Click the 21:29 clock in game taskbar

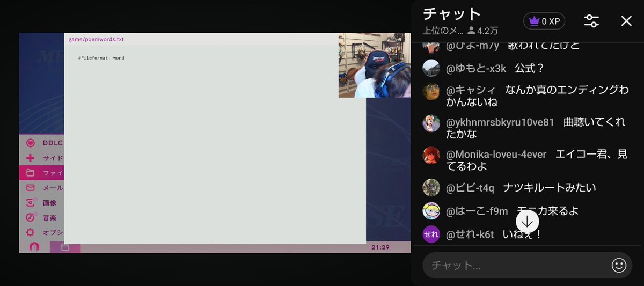[x=380, y=247]
